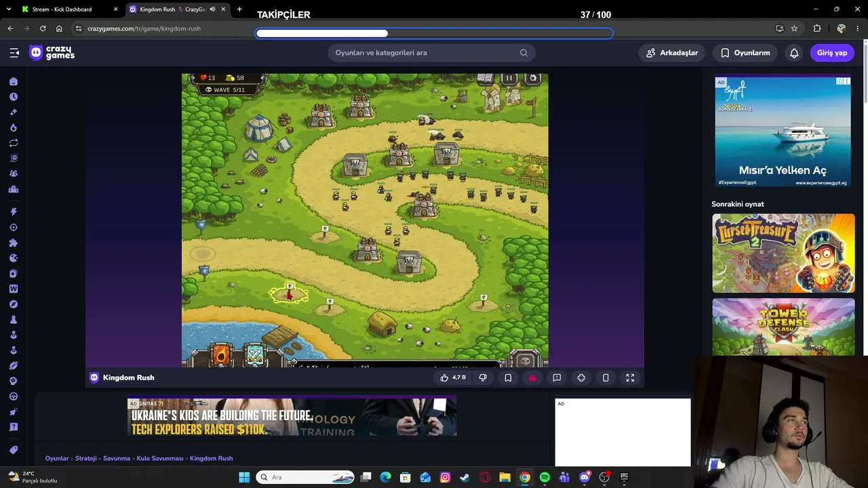
Task: Open weather widget showing 24°C
Action: pyautogui.click(x=33, y=477)
